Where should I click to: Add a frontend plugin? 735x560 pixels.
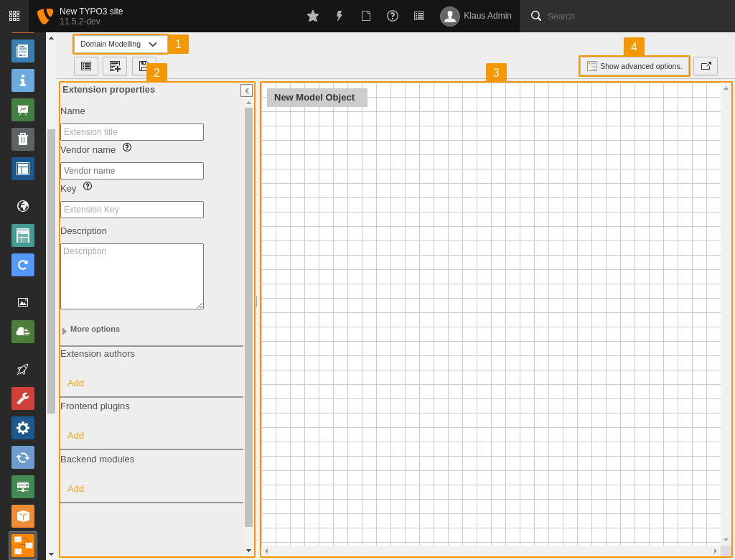[75, 435]
